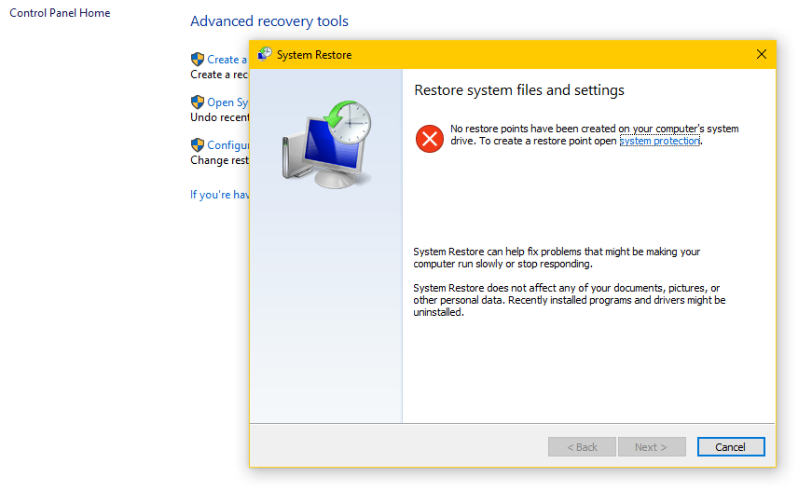Screen dimensions: 812x504
Task: Click the shield icon beside Configure System Restore
Action: pyautogui.click(x=197, y=145)
